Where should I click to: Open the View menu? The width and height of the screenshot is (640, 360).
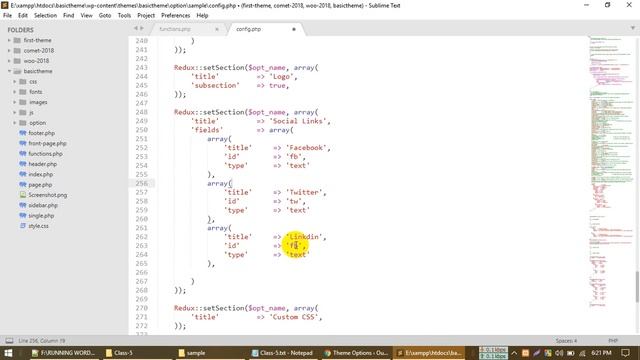[87, 16]
